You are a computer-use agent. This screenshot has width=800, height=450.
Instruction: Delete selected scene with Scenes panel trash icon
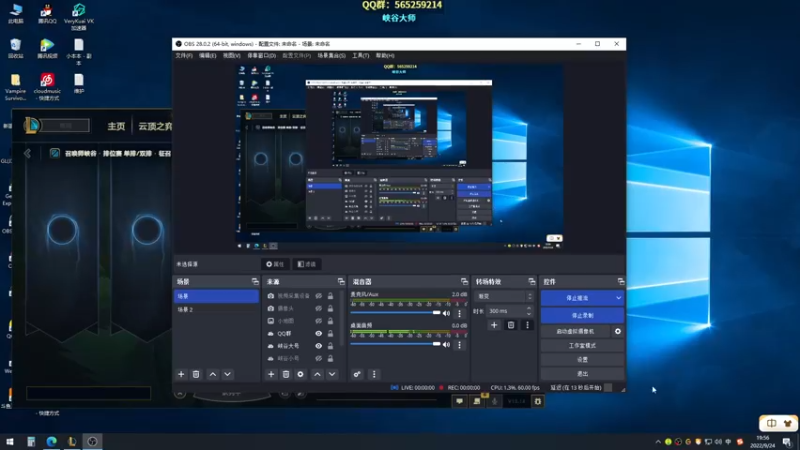pyautogui.click(x=196, y=374)
